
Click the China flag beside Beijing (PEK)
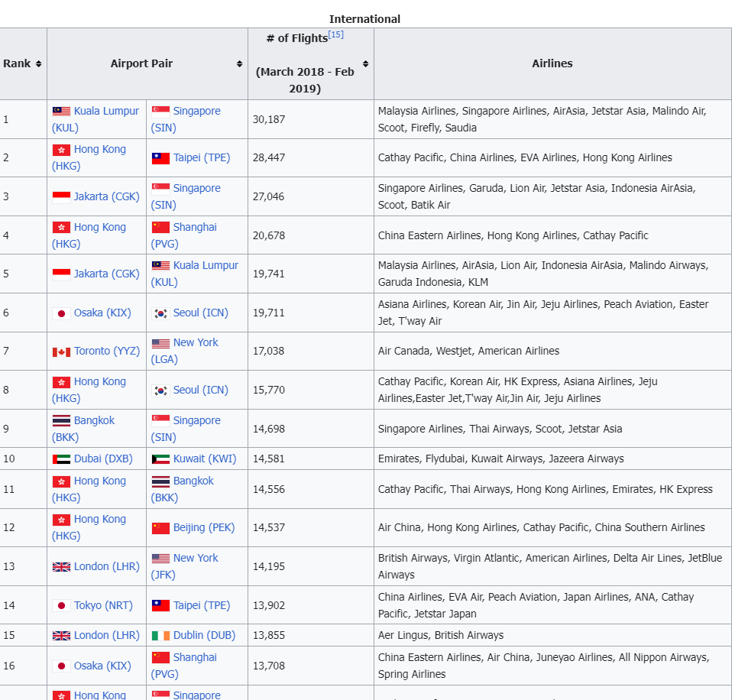coord(160,528)
